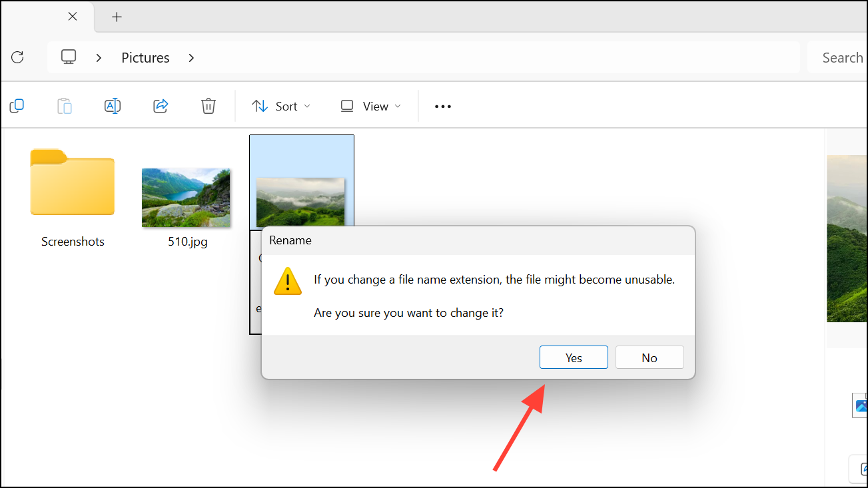Screen dimensions: 868x488
Task: Click the yellow warning icon in dialog
Action: [x=288, y=281]
